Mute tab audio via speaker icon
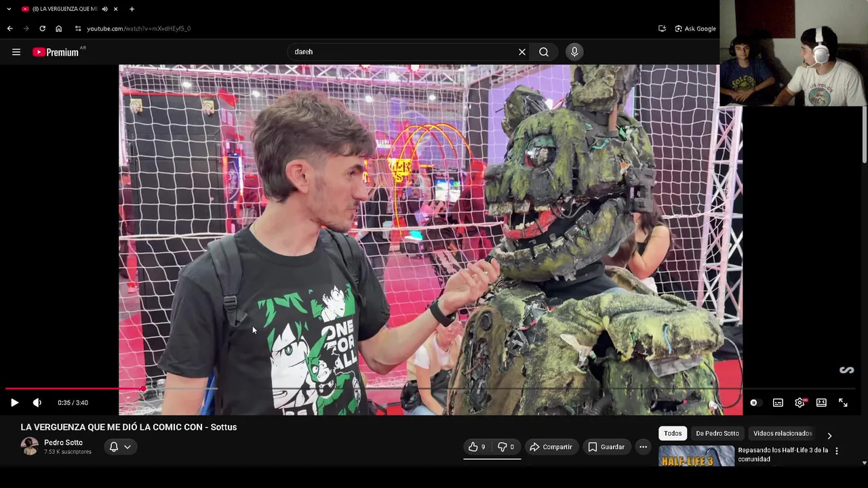 (x=104, y=9)
